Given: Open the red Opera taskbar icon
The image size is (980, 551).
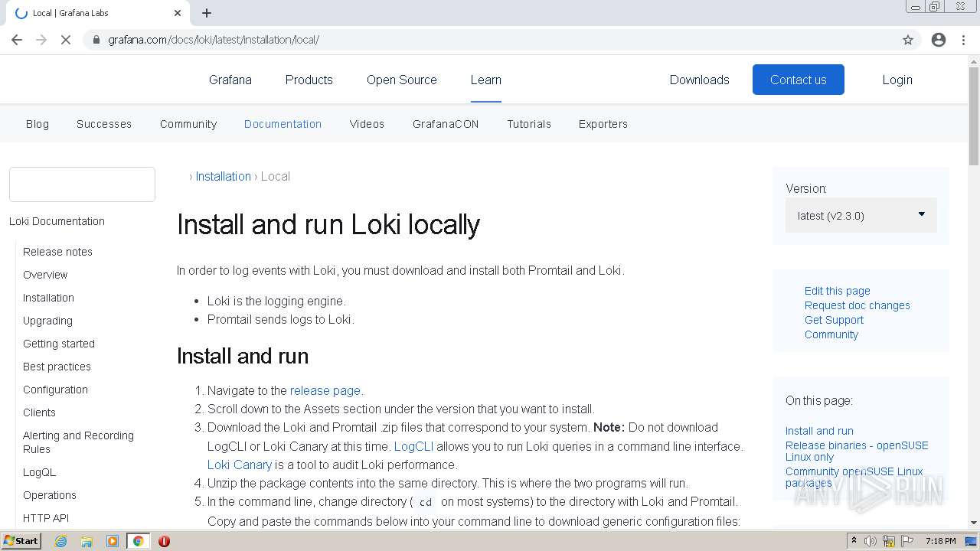Looking at the screenshot, I should click(x=164, y=541).
